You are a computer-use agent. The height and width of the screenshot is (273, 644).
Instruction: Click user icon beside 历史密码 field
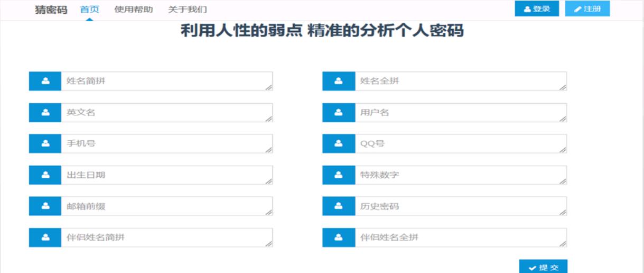(339, 206)
